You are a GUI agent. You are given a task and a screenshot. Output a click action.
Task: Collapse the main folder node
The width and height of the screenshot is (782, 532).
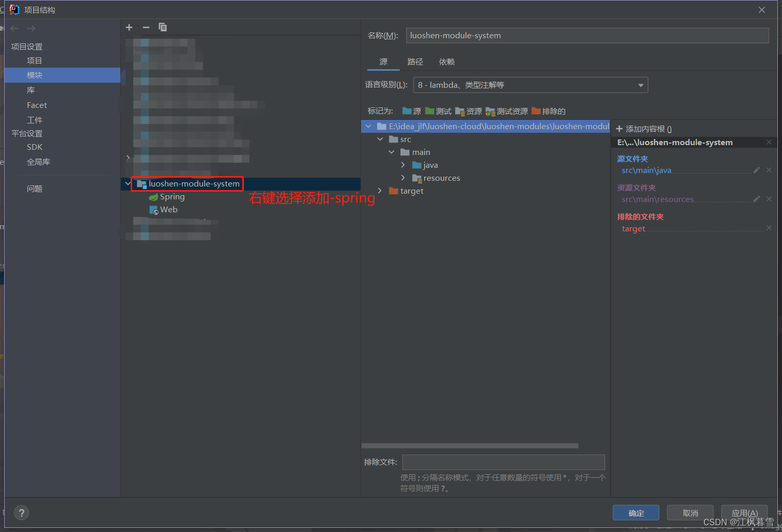(392, 152)
